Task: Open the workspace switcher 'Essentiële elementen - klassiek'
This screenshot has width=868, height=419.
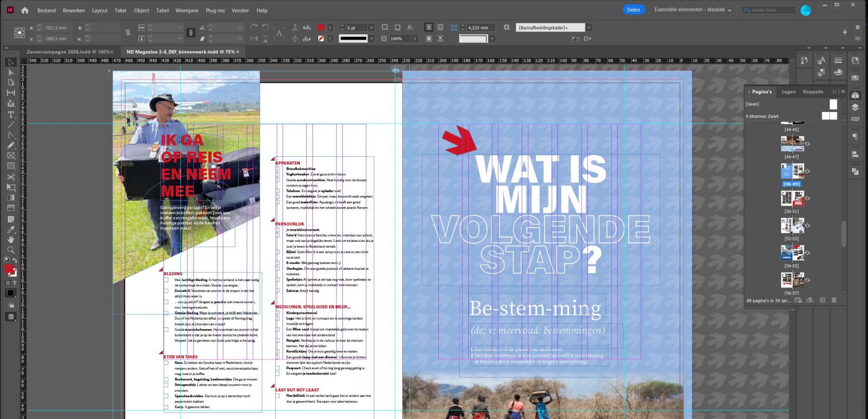Action: (x=692, y=10)
